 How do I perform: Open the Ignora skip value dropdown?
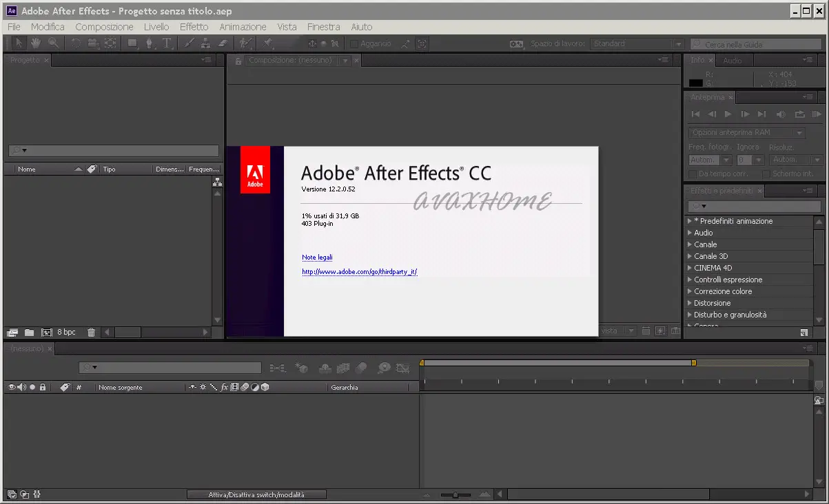[x=750, y=160]
